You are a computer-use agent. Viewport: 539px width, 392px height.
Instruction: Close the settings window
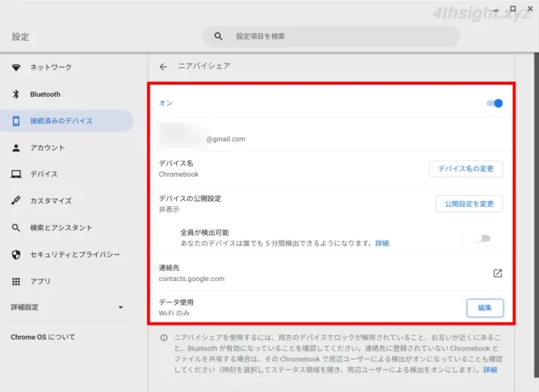[530, 9]
